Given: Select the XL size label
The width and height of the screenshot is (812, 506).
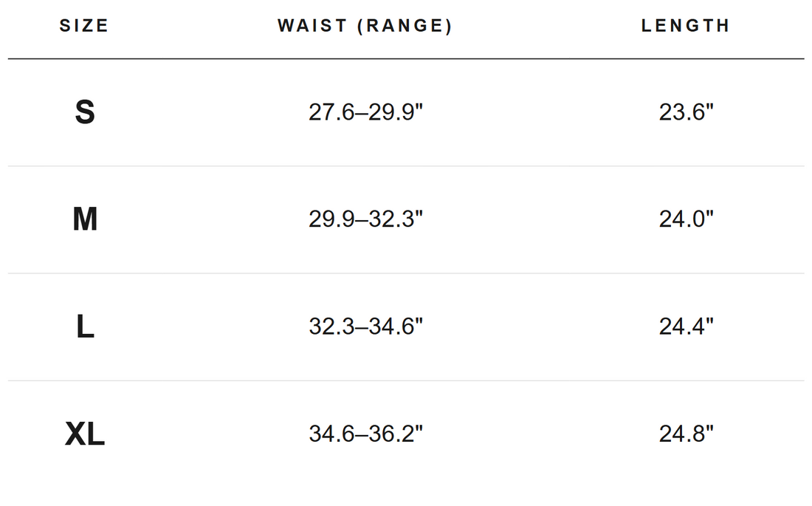Looking at the screenshot, I should 85,434.
